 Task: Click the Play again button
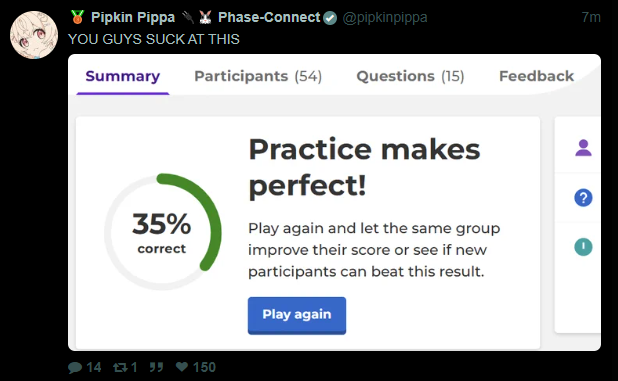pyautogui.click(x=297, y=316)
